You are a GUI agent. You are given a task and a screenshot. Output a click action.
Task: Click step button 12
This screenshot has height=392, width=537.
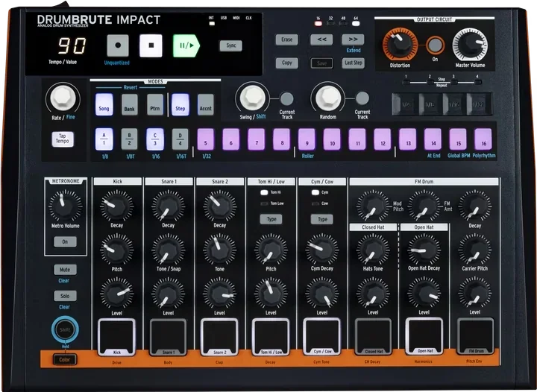tap(383, 139)
